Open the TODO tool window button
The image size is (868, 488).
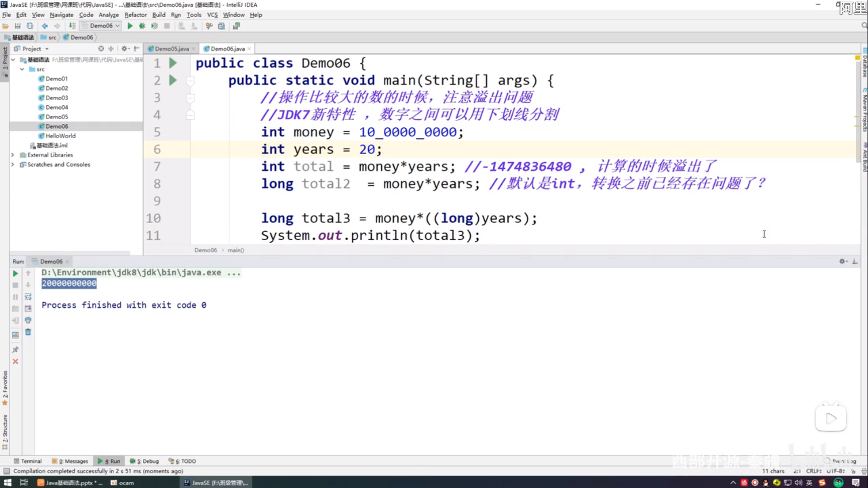coord(183,461)
